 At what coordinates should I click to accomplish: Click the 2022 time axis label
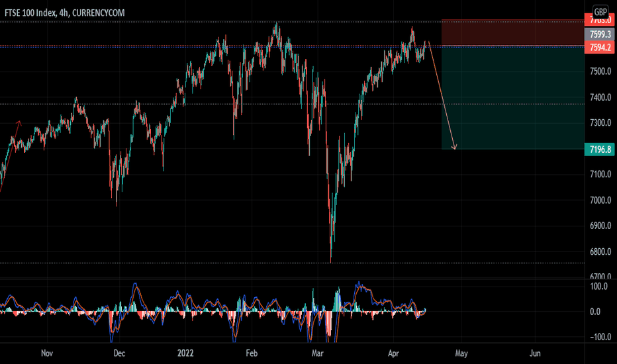coord(185,353)
